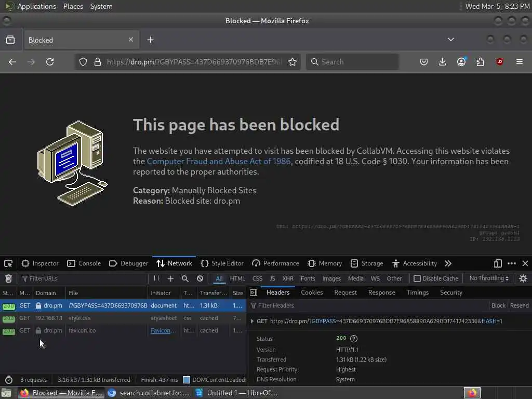This screenshot has width=532, height=399.
Task: Open tracking protection shield icon
Action: coord(83,62)
